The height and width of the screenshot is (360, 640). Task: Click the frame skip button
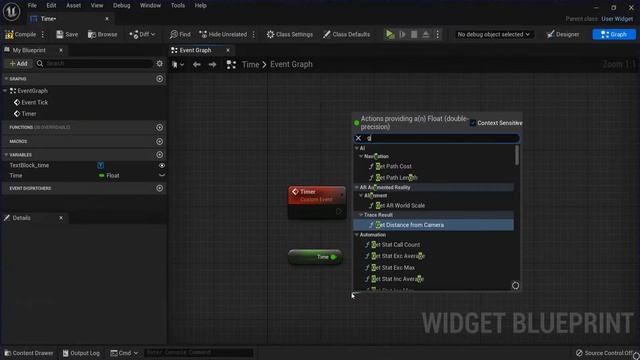click(402, 35)
